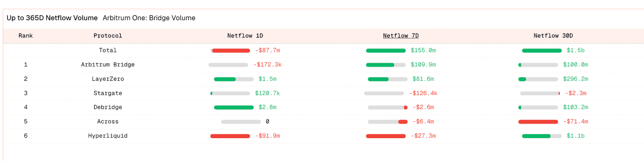Screen dimensions: 644x161
Task: Click the Netflow 1D column header
Action: 245,36
